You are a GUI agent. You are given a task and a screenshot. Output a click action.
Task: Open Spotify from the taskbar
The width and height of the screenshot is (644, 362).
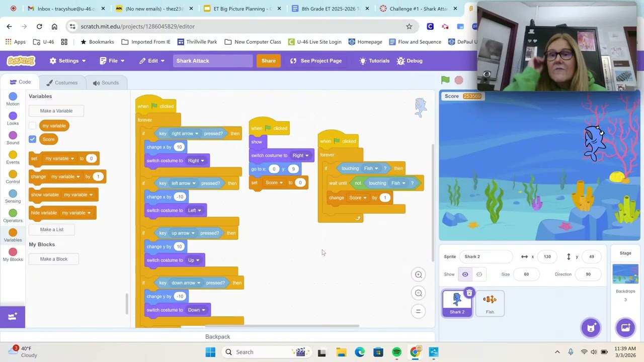396,352
